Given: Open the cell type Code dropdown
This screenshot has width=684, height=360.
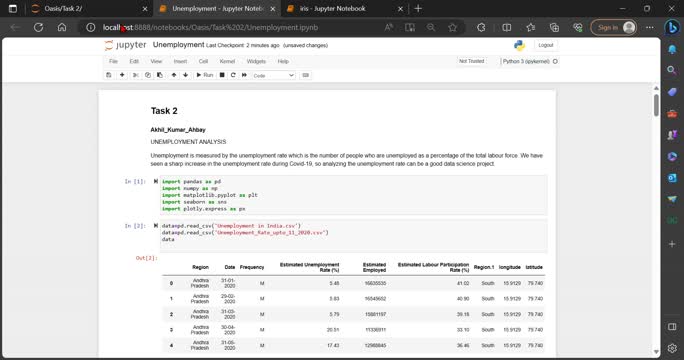Looking at the screenshot, I should point(274,75).
